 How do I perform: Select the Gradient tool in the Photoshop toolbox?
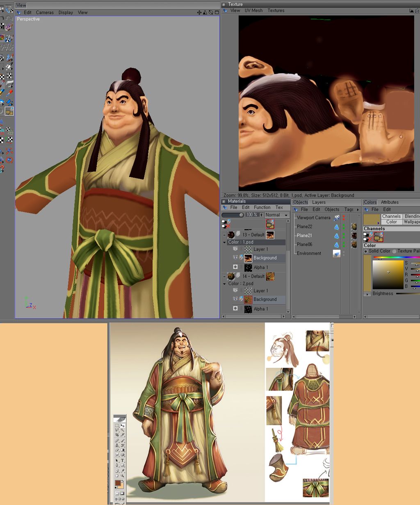point(123,450)
